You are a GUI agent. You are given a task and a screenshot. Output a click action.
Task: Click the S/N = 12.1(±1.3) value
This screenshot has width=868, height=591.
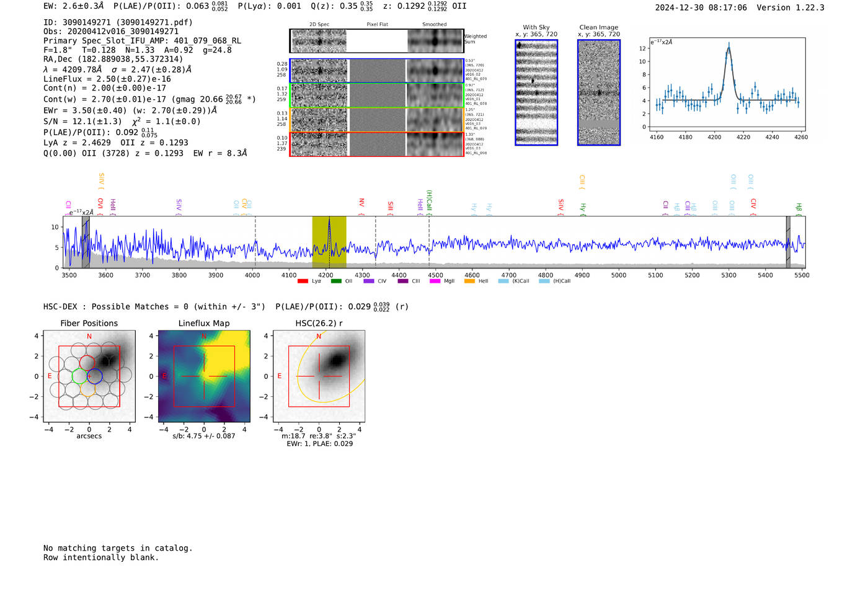pos(82,122)
